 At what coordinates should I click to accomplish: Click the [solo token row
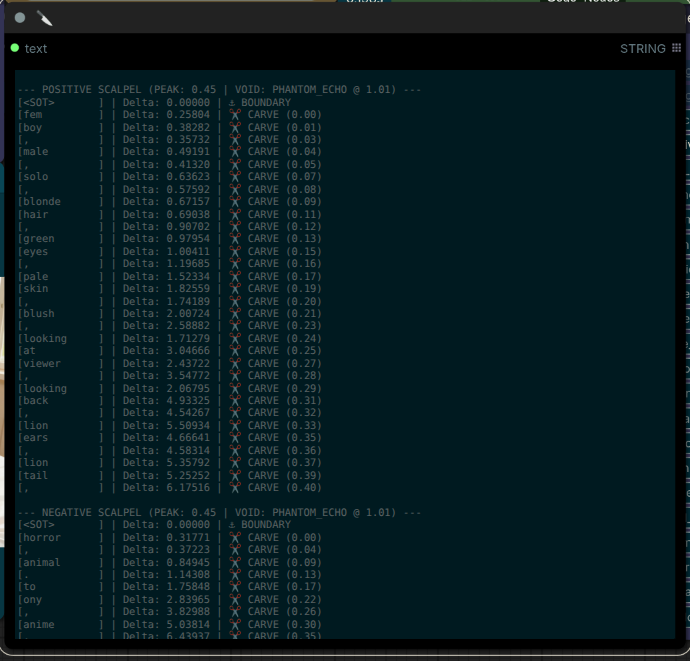click(x=170, y=177)
